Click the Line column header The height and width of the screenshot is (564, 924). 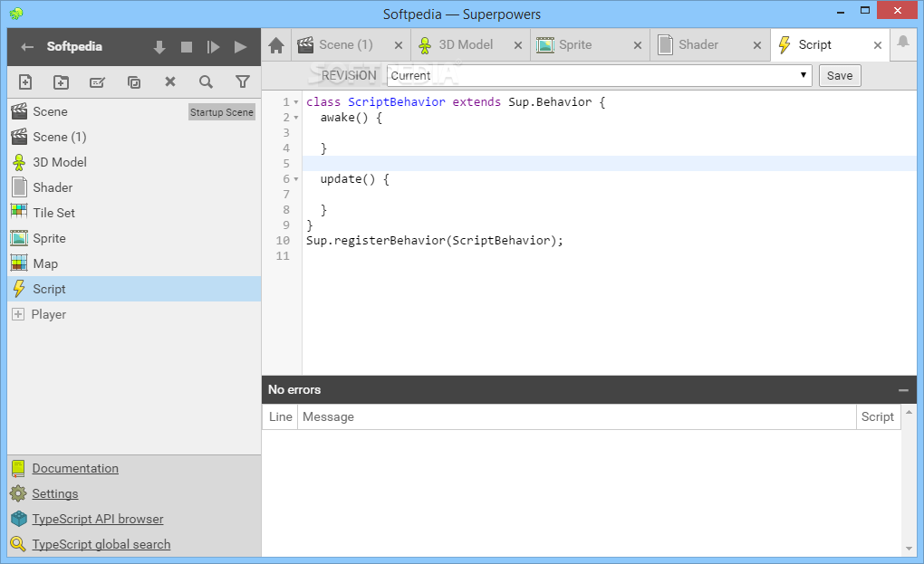[281, 416]
